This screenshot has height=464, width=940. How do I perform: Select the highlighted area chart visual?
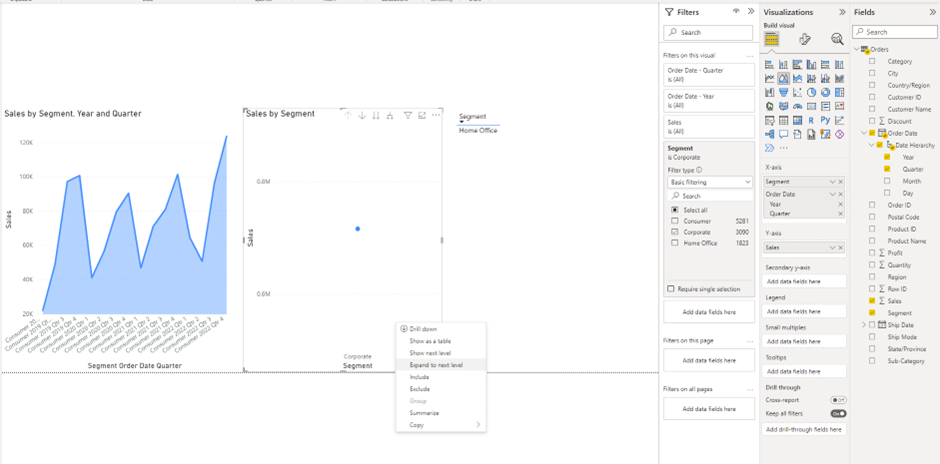coord(784,78)
